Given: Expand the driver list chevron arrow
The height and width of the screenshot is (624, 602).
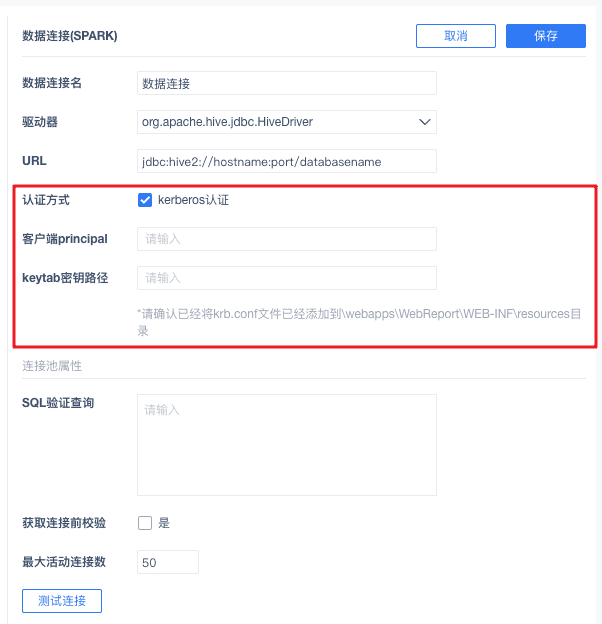Looking at the screenshot, I should tap(425, 122).
